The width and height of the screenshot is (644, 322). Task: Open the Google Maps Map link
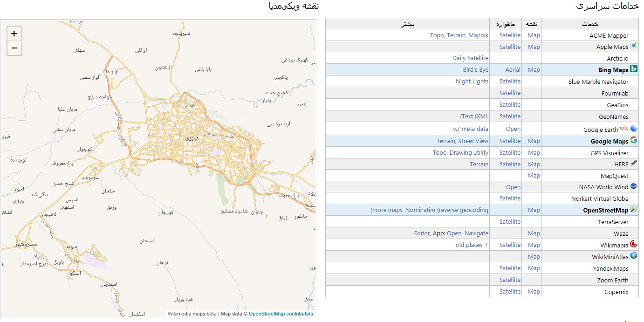click(x=534, y=141)
